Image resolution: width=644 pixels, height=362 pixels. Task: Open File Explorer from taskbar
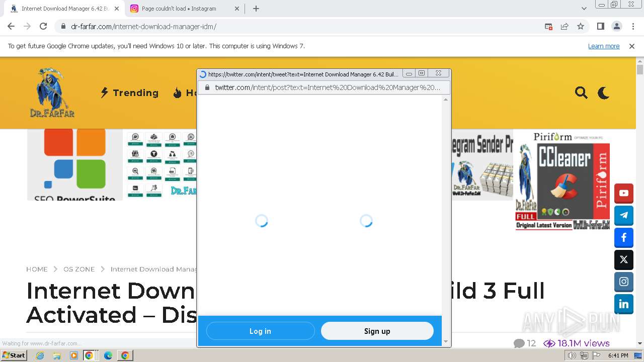(57, 355)
